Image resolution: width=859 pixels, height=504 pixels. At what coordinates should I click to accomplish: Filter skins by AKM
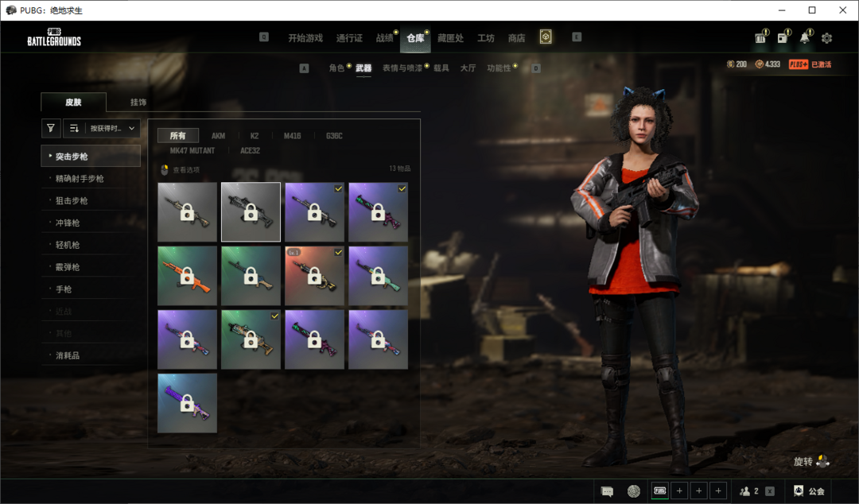[218, 135]
